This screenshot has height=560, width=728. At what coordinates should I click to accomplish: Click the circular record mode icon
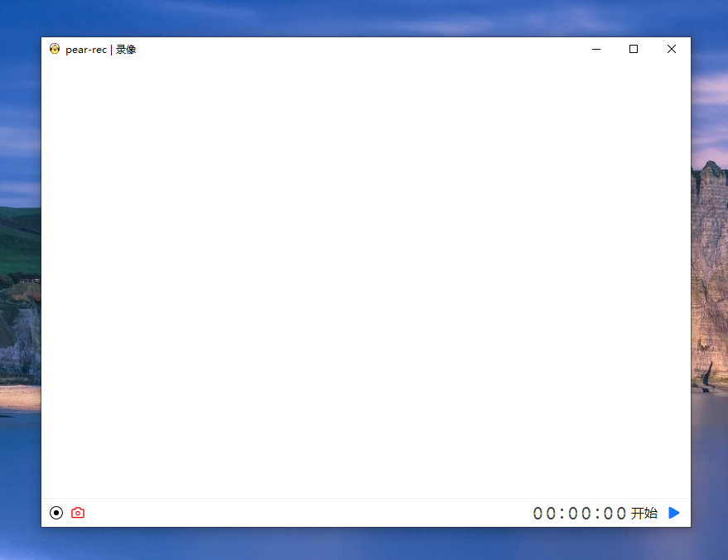[x=56, y=513]
